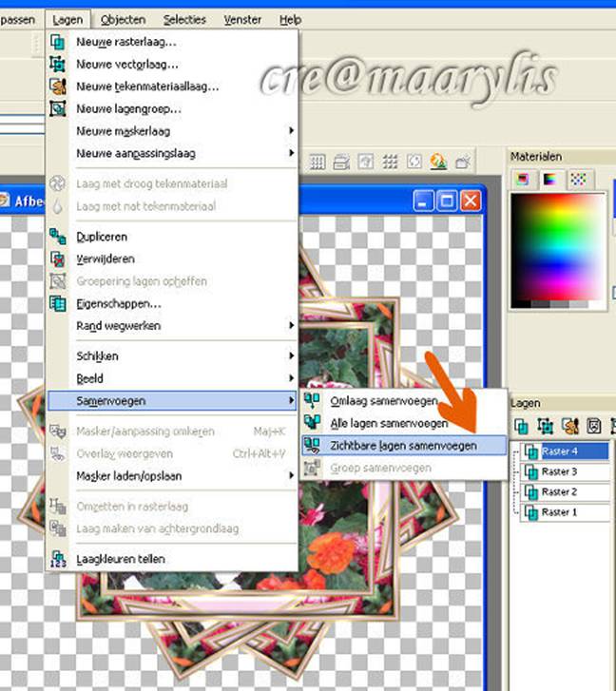Click the rightmost toolbar icon beside the picture icon

click(x=463, y=162)
